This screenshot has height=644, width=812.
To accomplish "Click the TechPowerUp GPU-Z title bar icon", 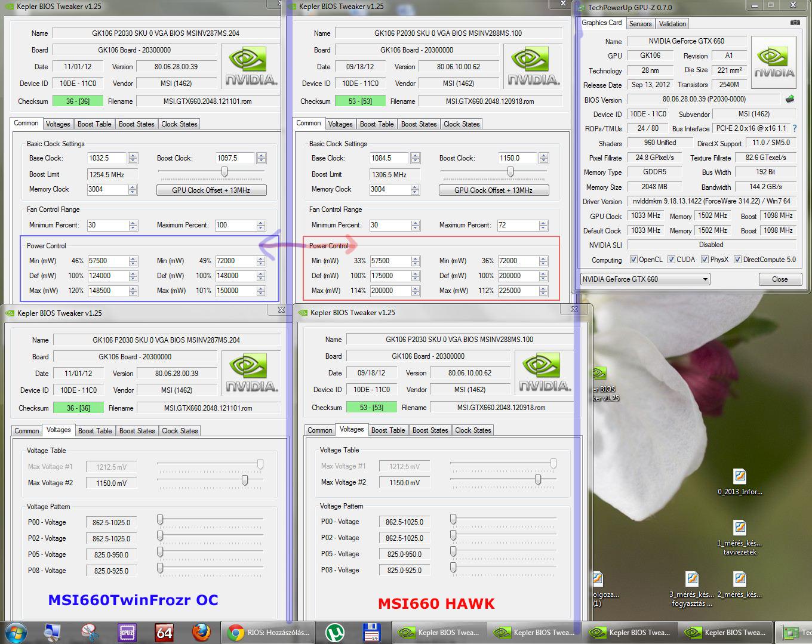I will pyautogui.click(x=580, y=7).
